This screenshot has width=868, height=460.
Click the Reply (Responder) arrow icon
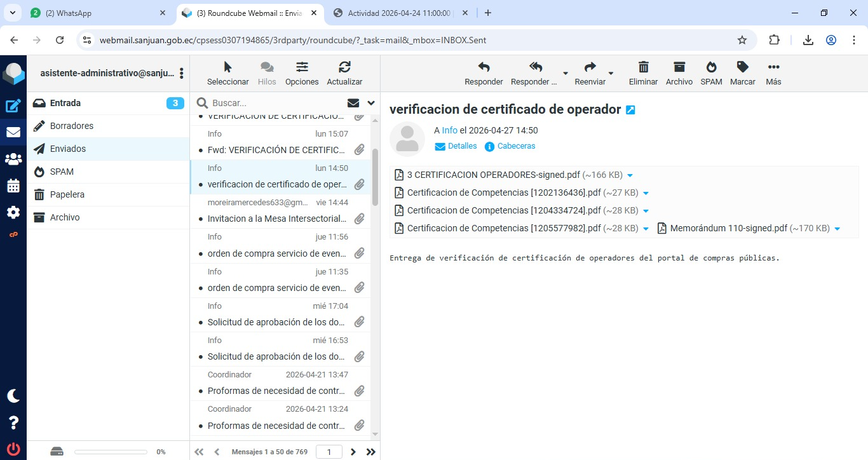(x=484, y=67)
